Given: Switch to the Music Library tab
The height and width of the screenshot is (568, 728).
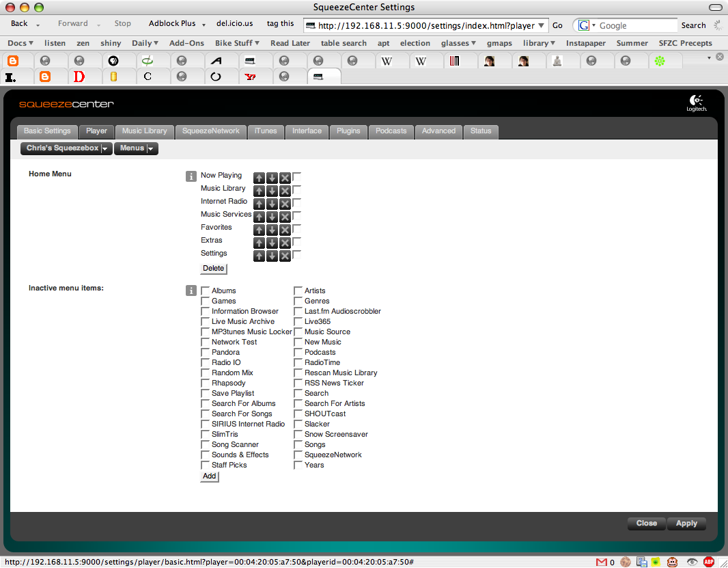Looking at the screenshot, I should coord(144,131).
